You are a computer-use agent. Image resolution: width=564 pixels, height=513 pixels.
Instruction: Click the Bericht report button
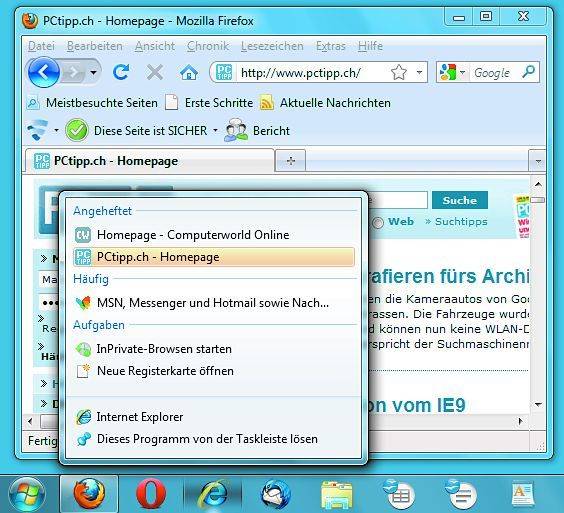click(257, 131)
